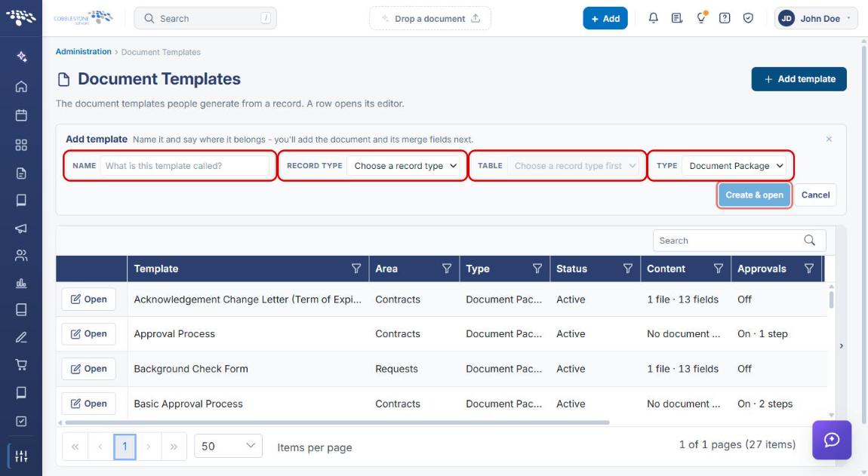Open the help question mark icon
Image resolution: width=868 pixels, height=476 pixels.
(725, 18)
